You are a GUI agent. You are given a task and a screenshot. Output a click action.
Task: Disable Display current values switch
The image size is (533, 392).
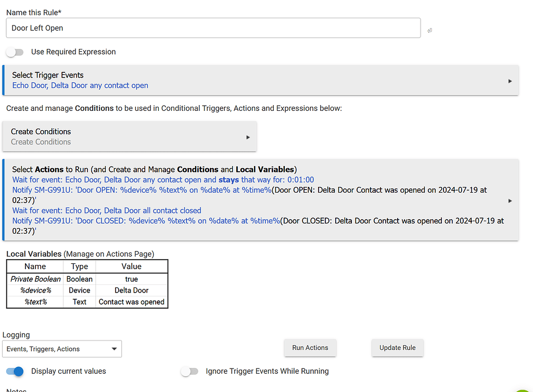[x=15, y=371]
